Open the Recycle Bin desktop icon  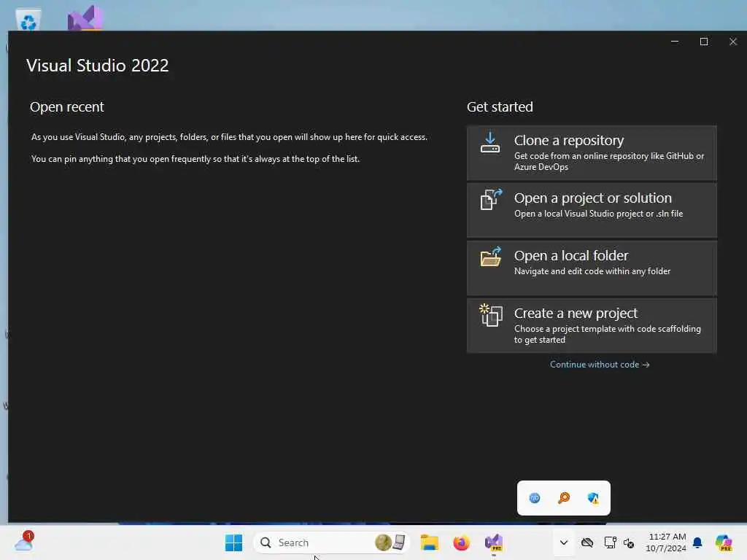(x=28, y=20)
